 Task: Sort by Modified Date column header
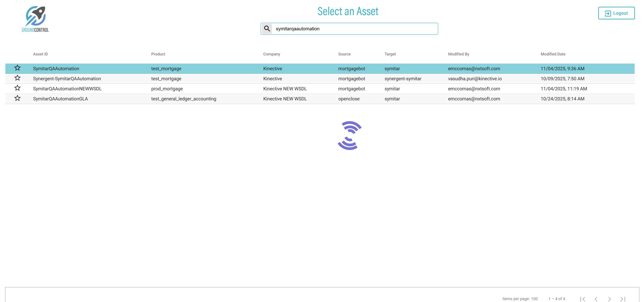point(553,54)
